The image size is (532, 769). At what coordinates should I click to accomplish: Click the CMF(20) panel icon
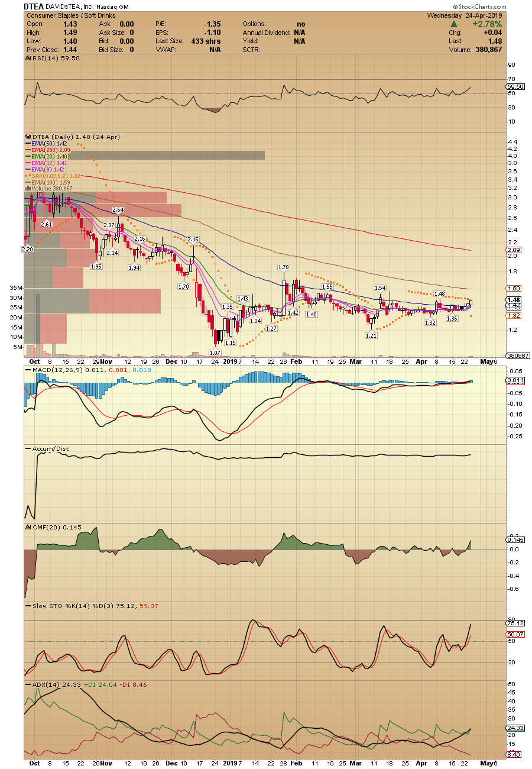pyautogui.click(x=27, y=527)
